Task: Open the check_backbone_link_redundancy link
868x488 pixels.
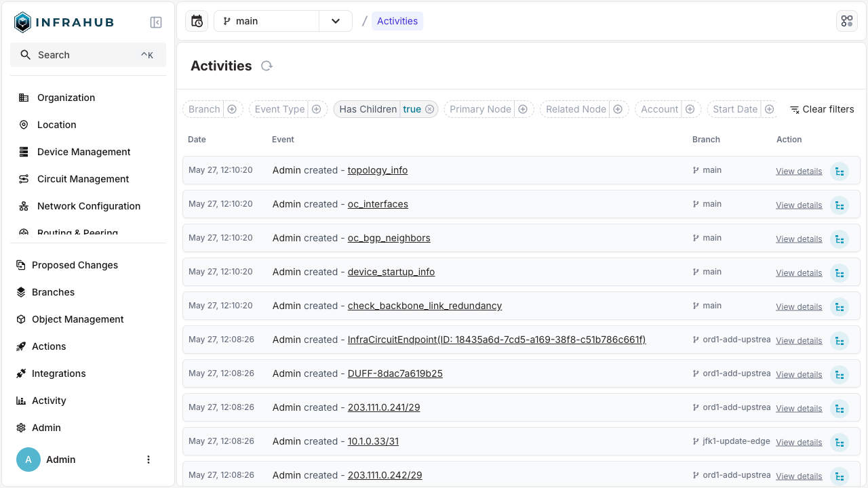Action: coord(425,306)
